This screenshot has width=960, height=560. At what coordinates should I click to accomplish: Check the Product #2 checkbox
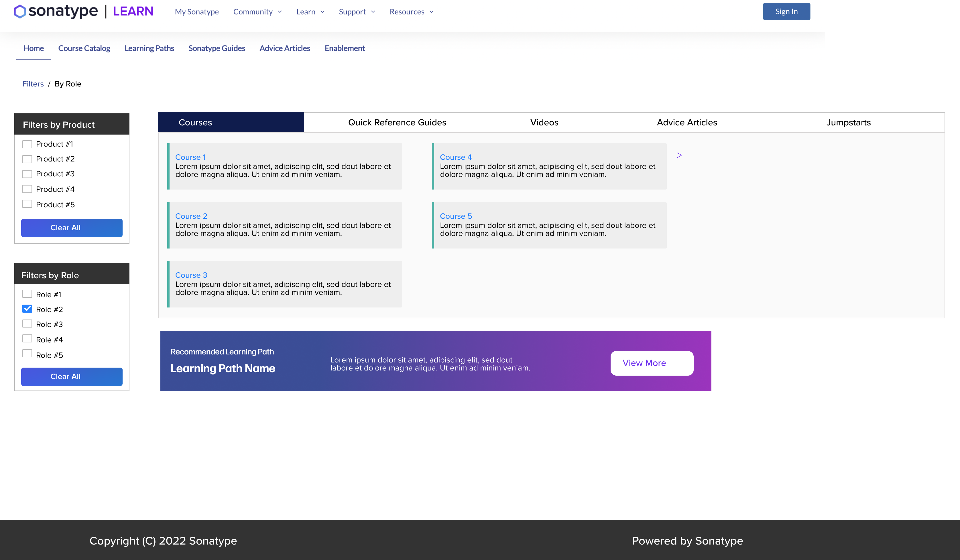pyautogui.click(x=27, y=159)
